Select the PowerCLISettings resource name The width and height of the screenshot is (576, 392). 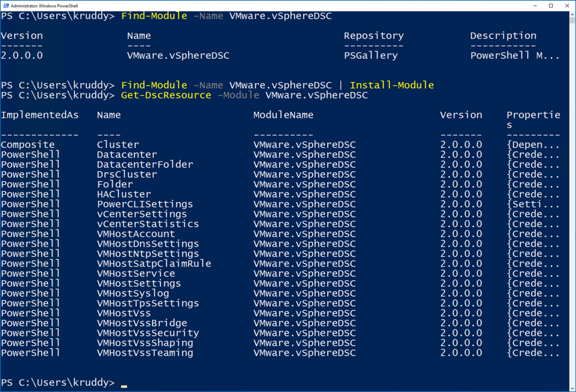(x=145, y=204)
